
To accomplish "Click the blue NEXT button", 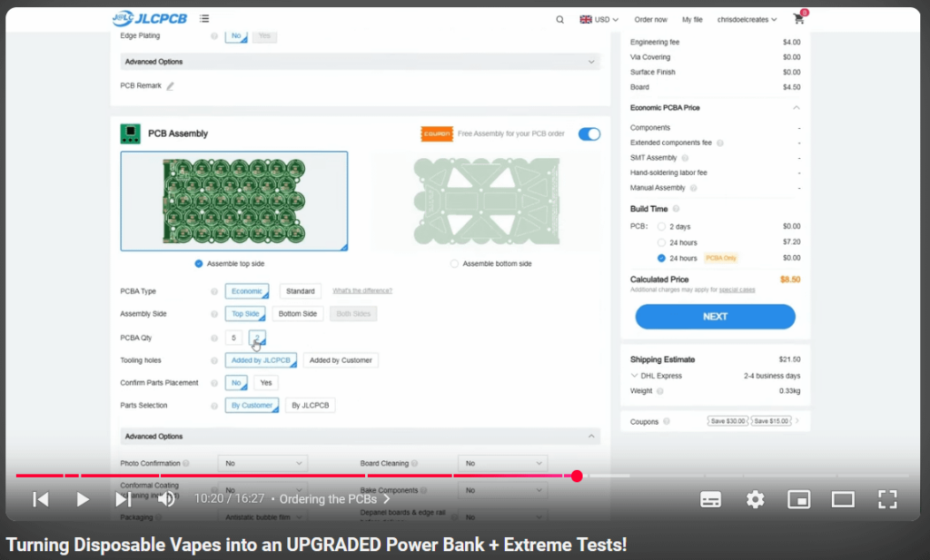I will pyautogui.click(x=716, y=317).
